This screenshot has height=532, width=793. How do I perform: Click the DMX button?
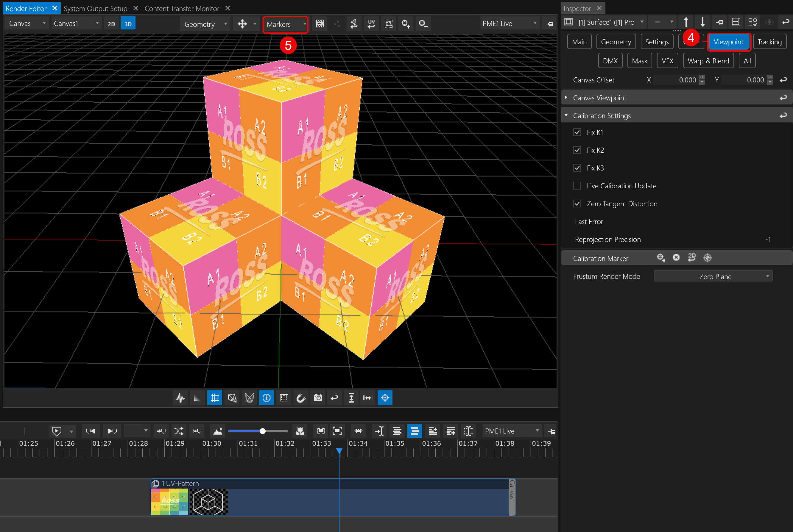tap(610, 61)
